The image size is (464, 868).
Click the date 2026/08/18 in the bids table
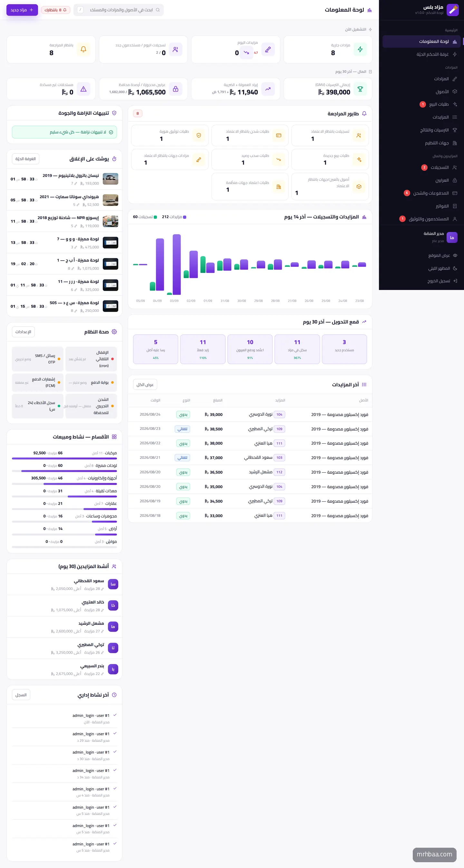coord(150,516)
